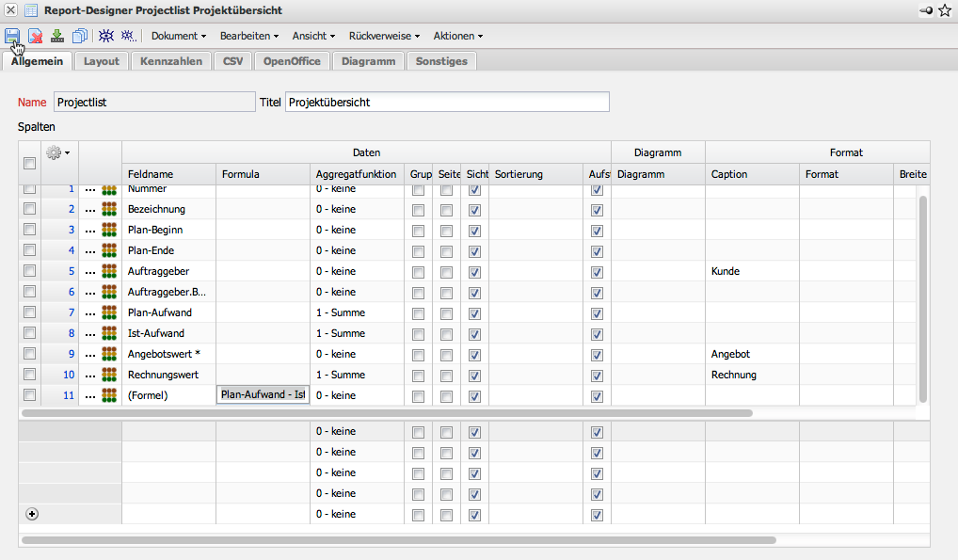Click the add-row plus icon below the table

coord(32,514)
